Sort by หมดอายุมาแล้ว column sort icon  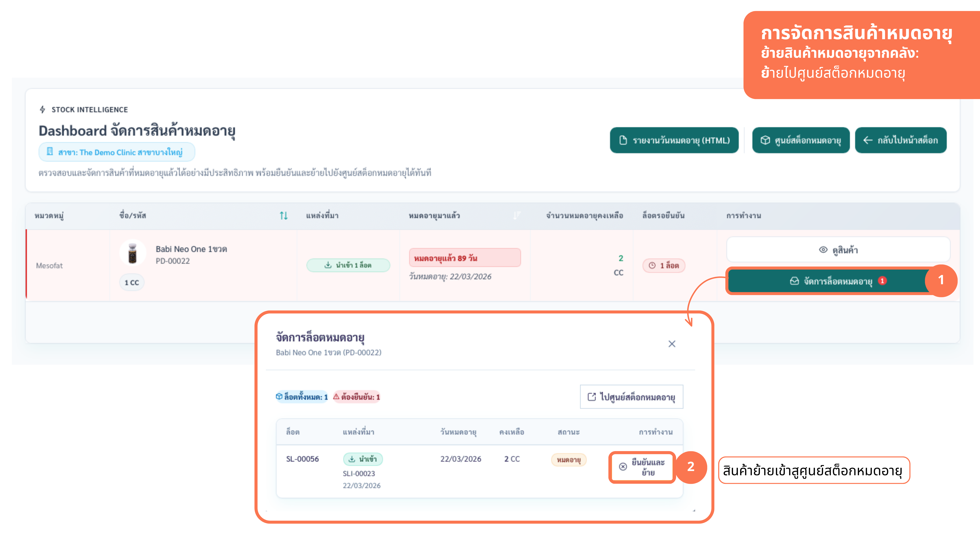[517, 216]
